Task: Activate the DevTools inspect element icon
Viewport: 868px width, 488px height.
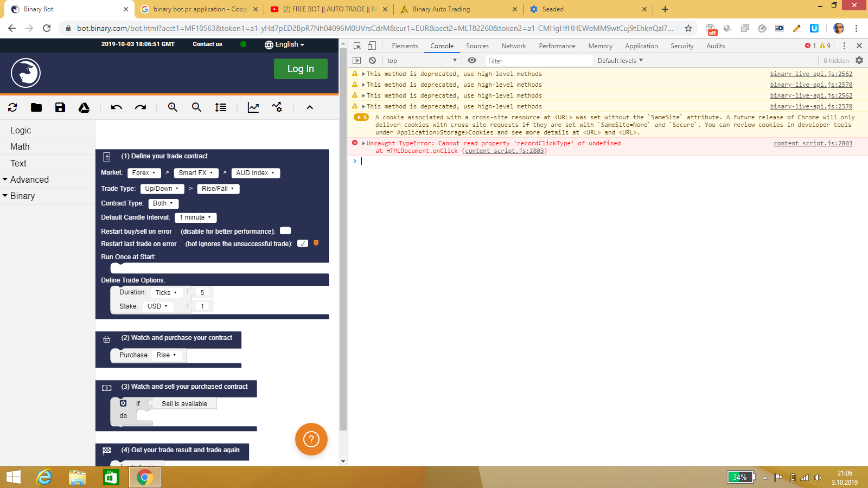Action: click(357, 46)
